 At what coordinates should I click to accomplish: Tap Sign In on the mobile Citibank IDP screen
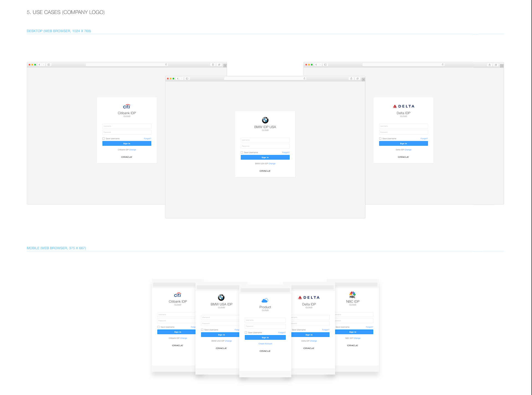[176, 332]
